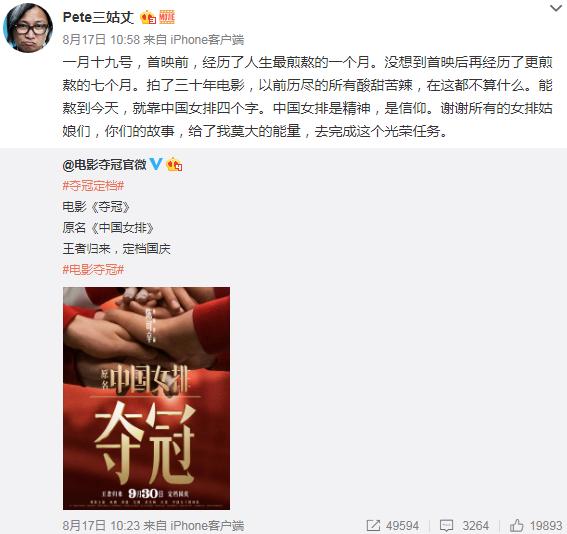Open the @电影夺冠官微 account link
567x534 pixels.
click(105, 165)
